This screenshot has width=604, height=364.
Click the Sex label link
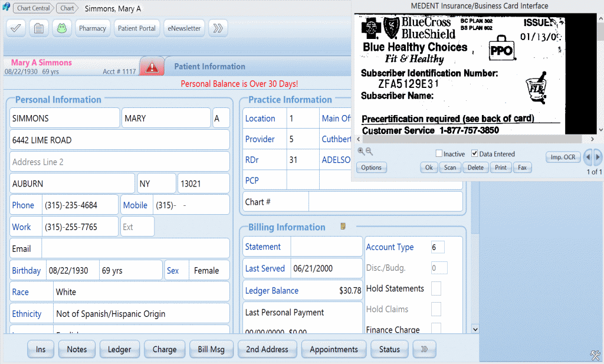click(x=173, y=270)
